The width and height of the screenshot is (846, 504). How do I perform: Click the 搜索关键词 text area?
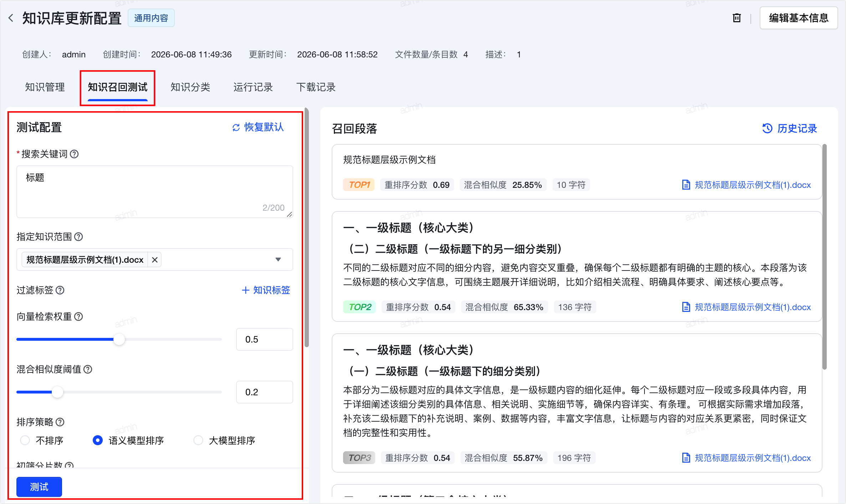[x=155, y=192]
